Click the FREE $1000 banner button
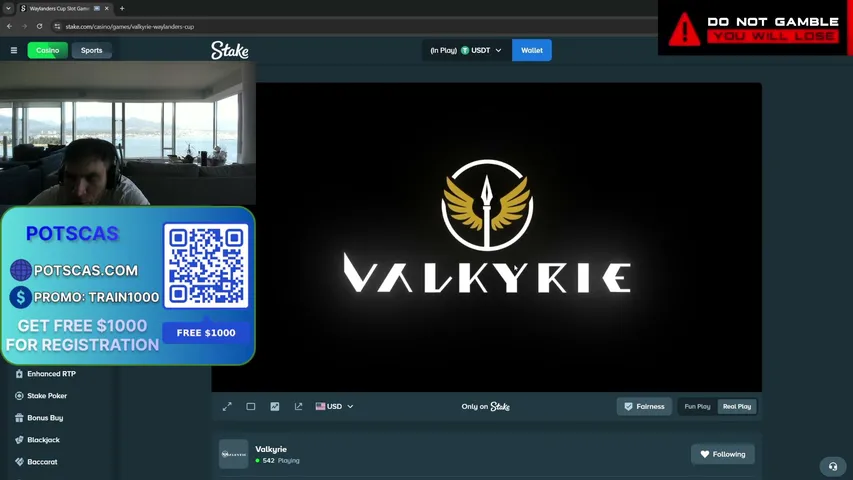853x480 pixels. (x=206, y=333)
